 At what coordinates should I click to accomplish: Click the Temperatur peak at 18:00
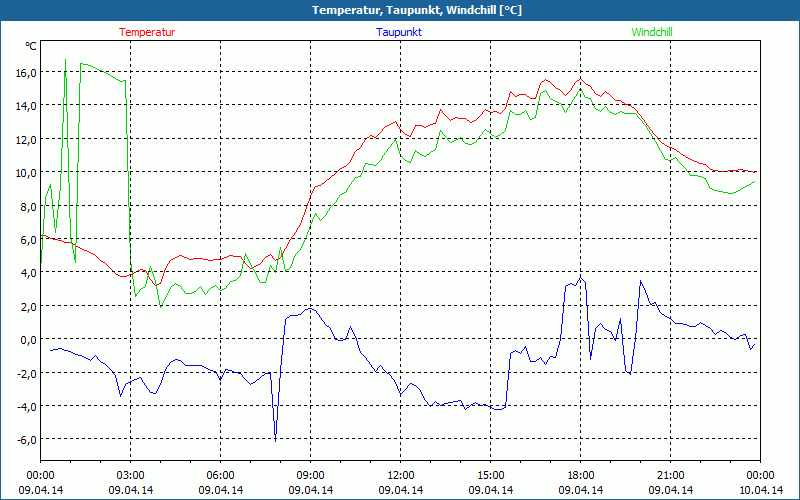pyautogui.click(x=581, y=78)
